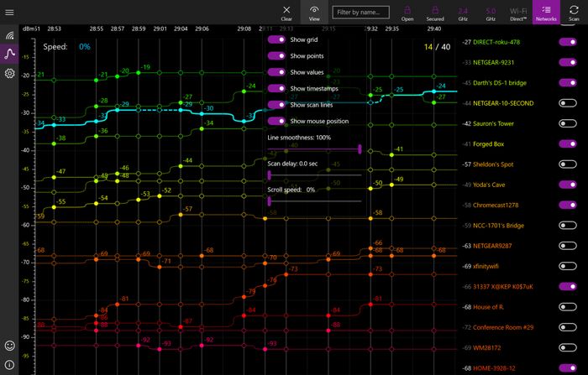Toggle the Forged Box network switch
Screen dimensions: 588x375
pyautogui.click(x=569, y=143)
